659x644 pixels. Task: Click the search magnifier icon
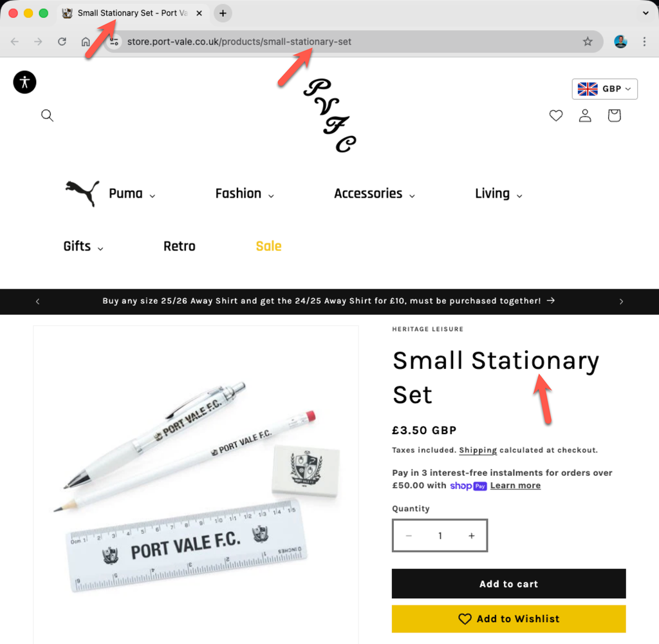click(x=47, y=115)
